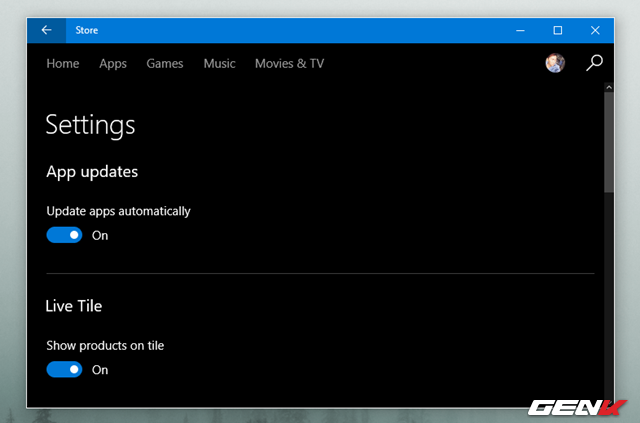Click the Live Tile heading

tap(74, 306)
